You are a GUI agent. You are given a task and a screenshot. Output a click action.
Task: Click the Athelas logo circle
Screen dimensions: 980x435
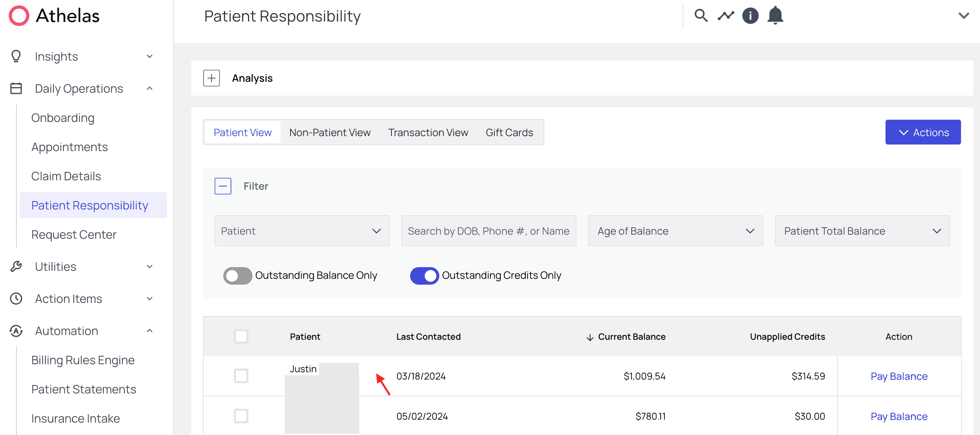[19, 16]
